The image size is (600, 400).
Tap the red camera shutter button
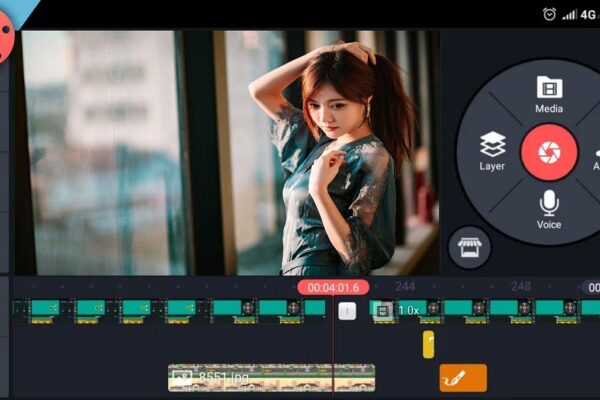pos(549,152)
